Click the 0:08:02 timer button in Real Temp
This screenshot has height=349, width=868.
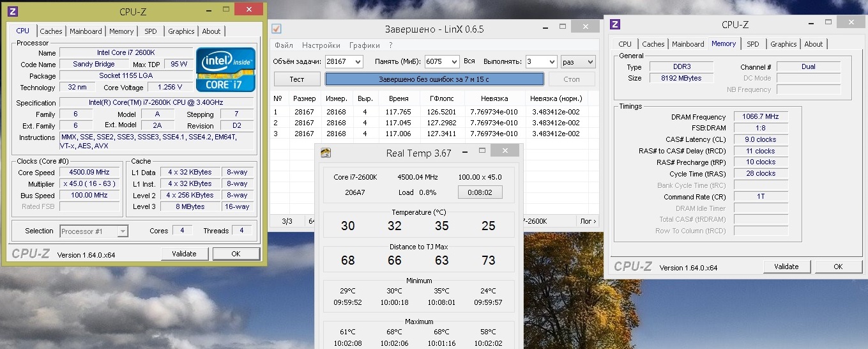480,192
